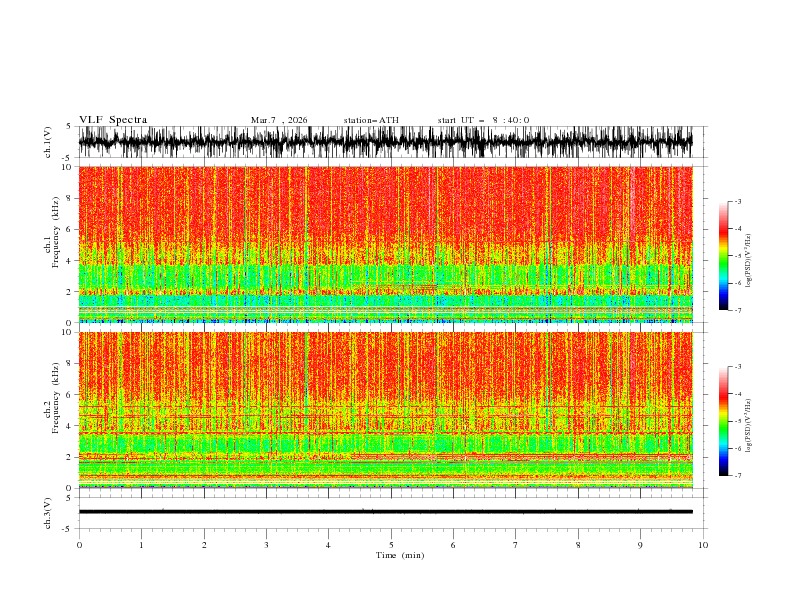Click the ch.2 spectrogram panel
The height and width of the screenshot is (612, 792).
point(385,410)
